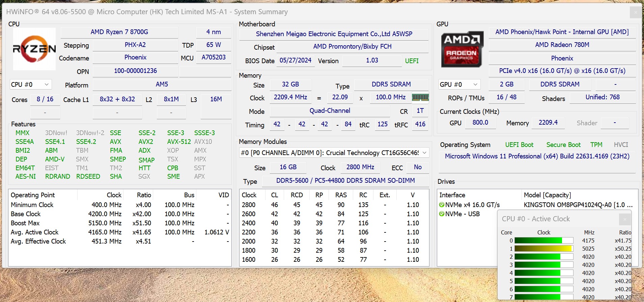
Task: Click the AMD Promontory/Bixby FCH chipset field
Action: coord(352,47)
